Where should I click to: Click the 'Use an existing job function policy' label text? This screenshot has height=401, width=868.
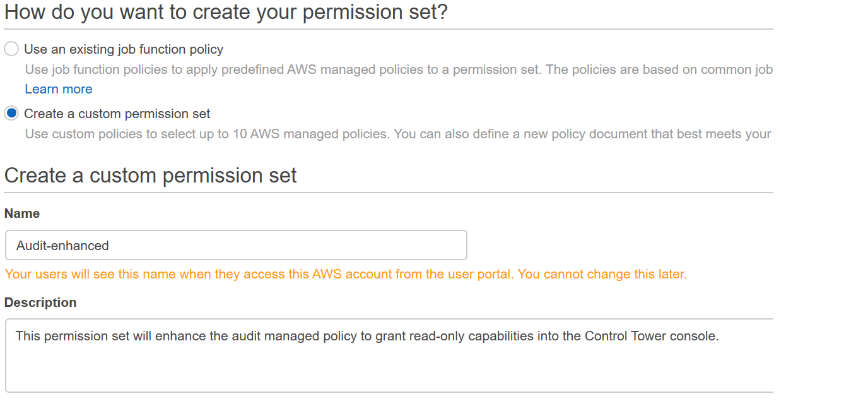click(123, 49)
